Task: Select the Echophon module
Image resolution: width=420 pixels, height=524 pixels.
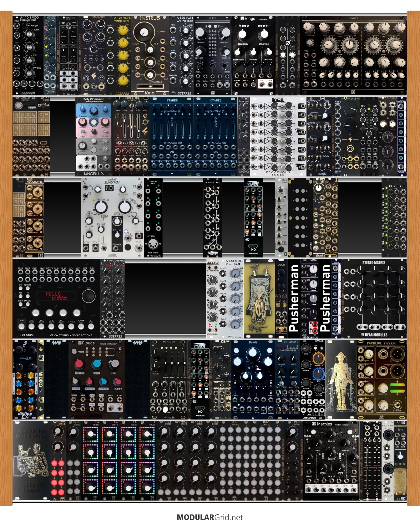Action: click(113, 218)
